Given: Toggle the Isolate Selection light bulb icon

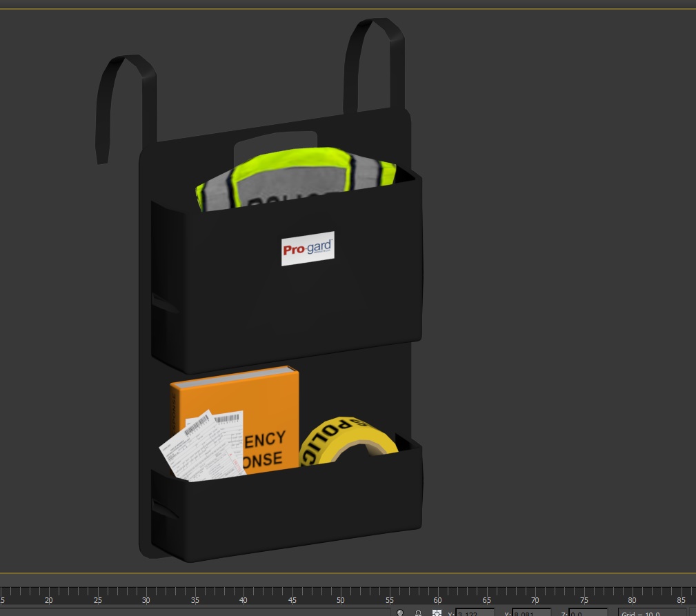Looking at the screenshot, I should [400, 613].
